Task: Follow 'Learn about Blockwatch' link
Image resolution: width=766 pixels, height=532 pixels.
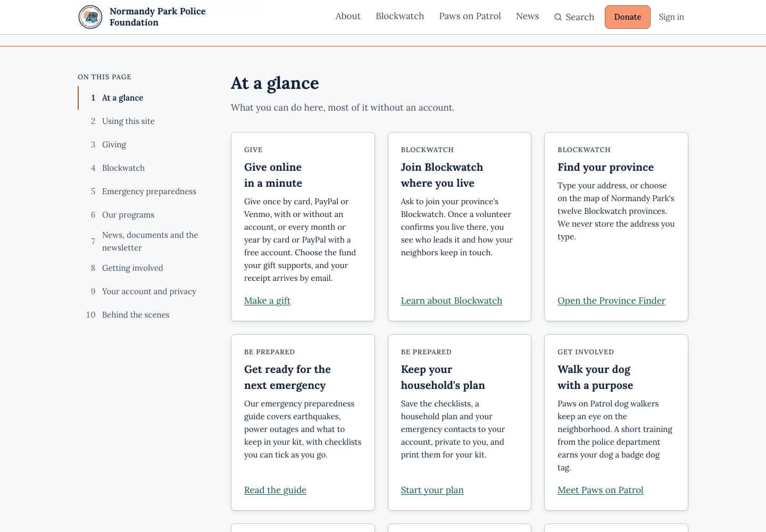Action: 451,301
